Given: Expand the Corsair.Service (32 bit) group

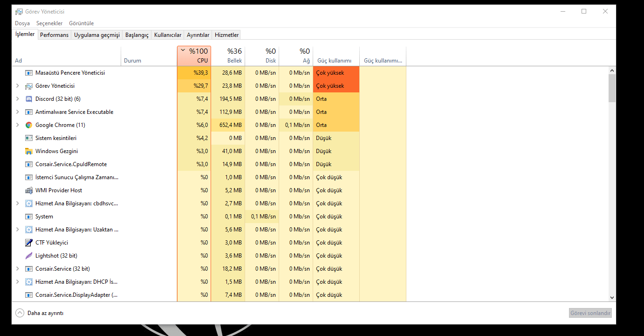Looking at the screenshot, I should (x=18, y=269).
